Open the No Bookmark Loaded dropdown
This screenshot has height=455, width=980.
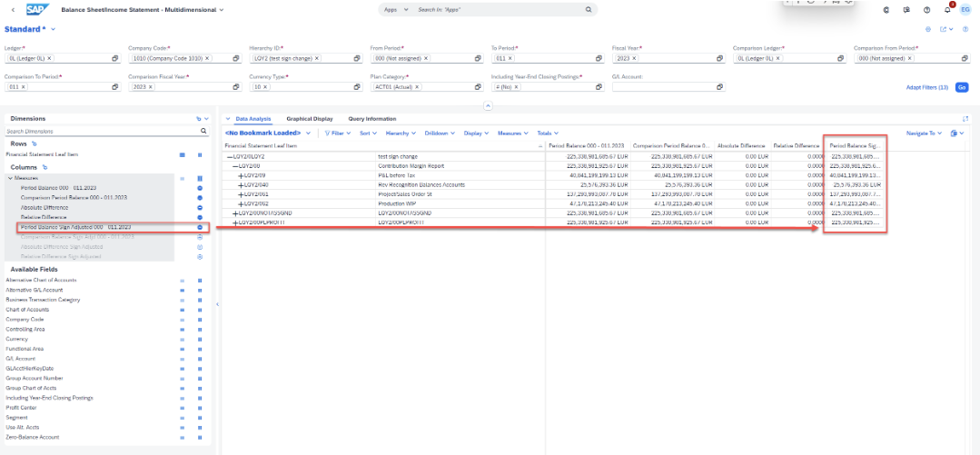pyautogui.click(x=308, y=134)
